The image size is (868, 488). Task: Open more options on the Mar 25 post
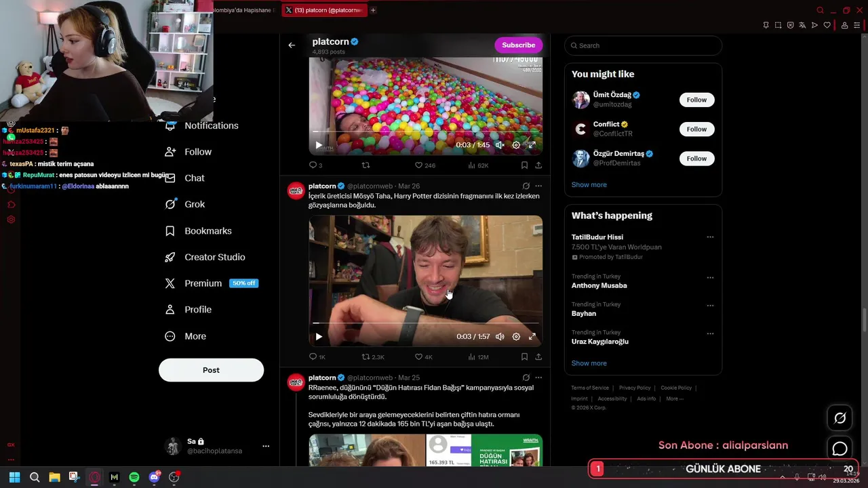coord(538,378)
